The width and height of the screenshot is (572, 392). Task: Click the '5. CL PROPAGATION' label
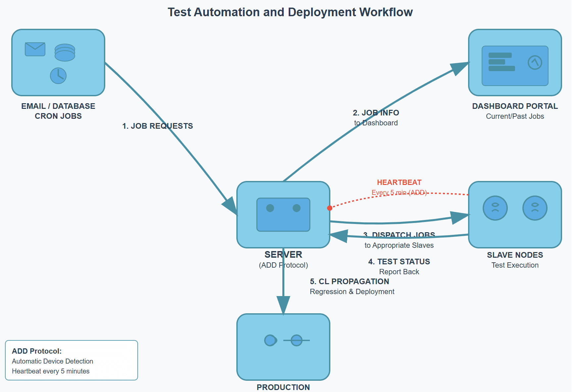[350, 282]
